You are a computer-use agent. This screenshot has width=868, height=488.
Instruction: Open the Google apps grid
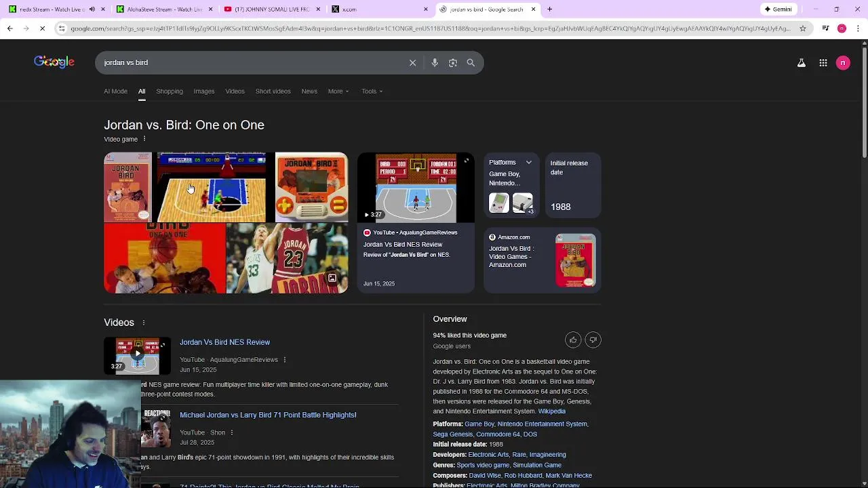(x=823, y=63)
